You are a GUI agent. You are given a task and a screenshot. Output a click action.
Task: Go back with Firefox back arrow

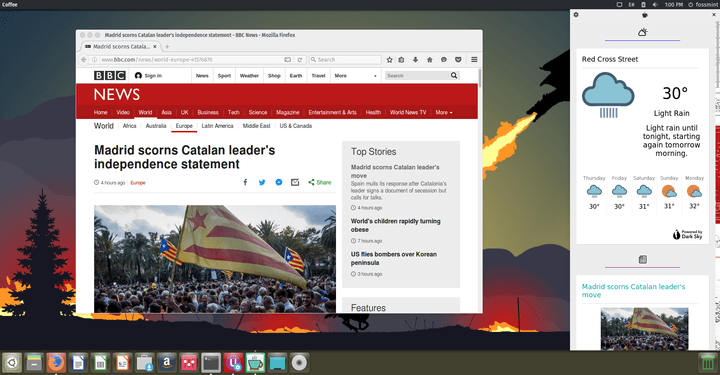[84, 60]
